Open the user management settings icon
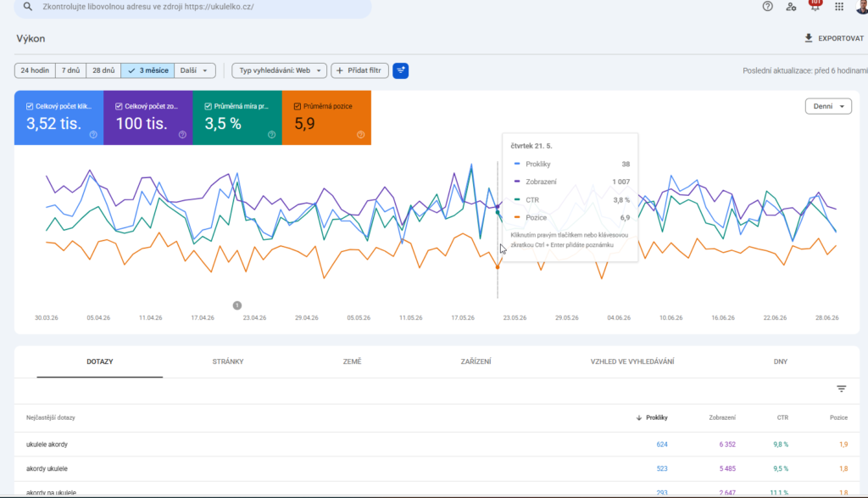The height and width of the screenshot is (498, 868). pyautogui.click(x=791, y=7)
